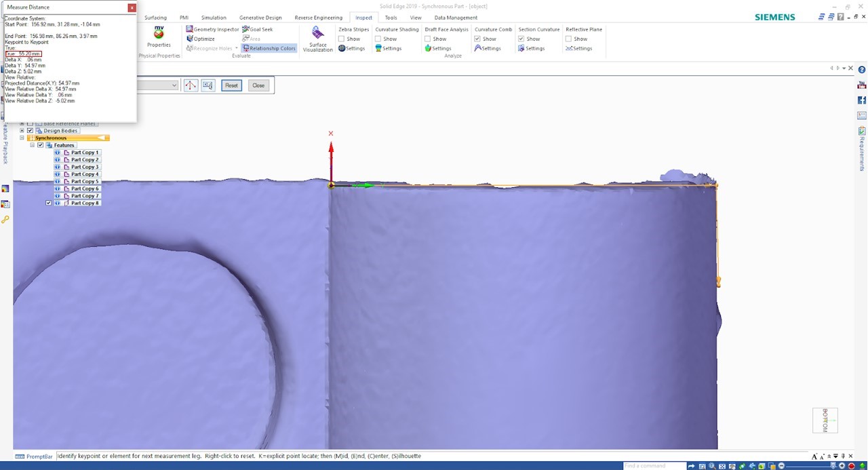Click the BOTTOM view orientation cube
Viewport: 868px width, 470px height.
(x=825, y=420)
